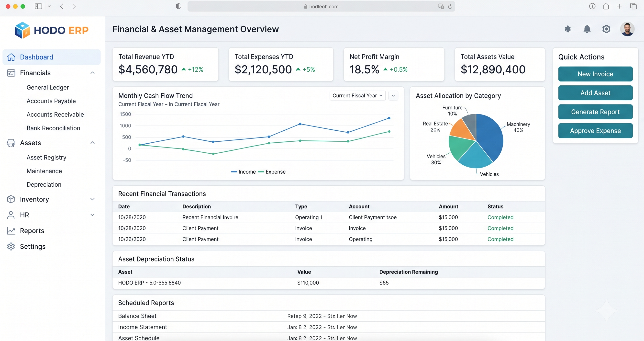Screen dimensions: 644x341
Task: Click the privacy shield icon
Action: click(178, 6)
